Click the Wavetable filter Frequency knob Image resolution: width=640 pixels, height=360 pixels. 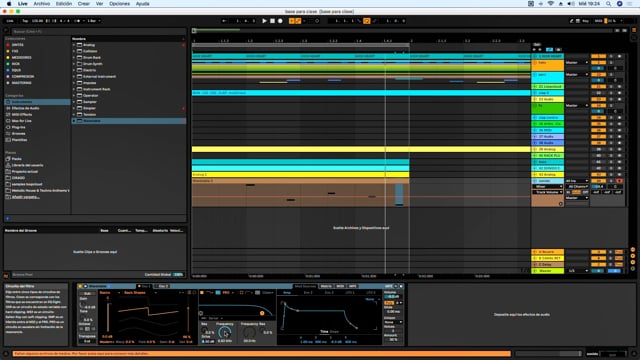pyautogui.click(x=224, y=333)
